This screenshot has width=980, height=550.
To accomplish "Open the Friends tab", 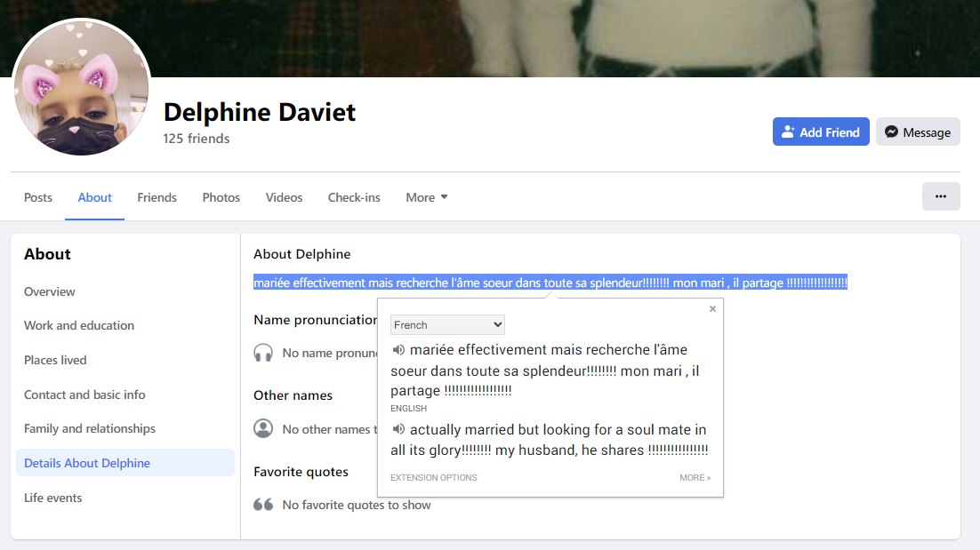I will coord(157,197).
